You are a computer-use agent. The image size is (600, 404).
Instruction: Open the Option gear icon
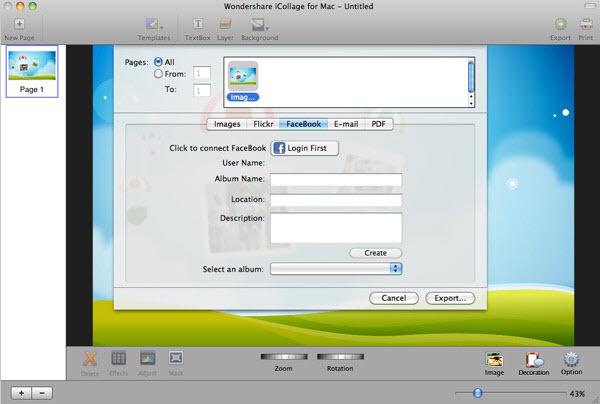(x=571, y=360)
